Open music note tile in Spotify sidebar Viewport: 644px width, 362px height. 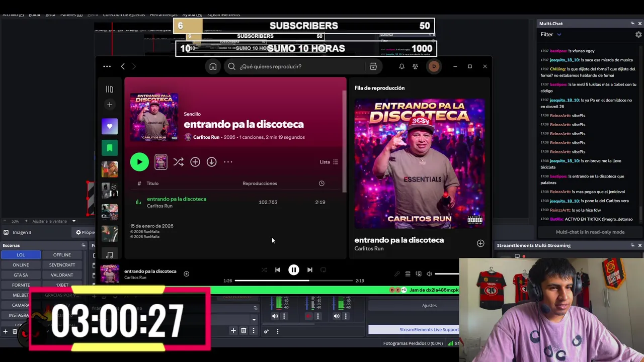[109, 254]
